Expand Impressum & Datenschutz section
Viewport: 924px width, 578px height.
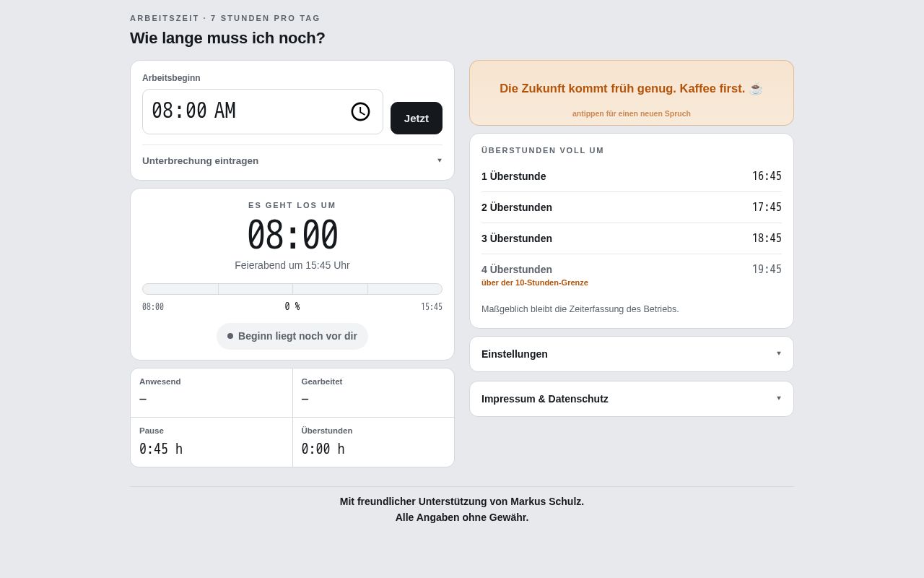click(632, 399)
